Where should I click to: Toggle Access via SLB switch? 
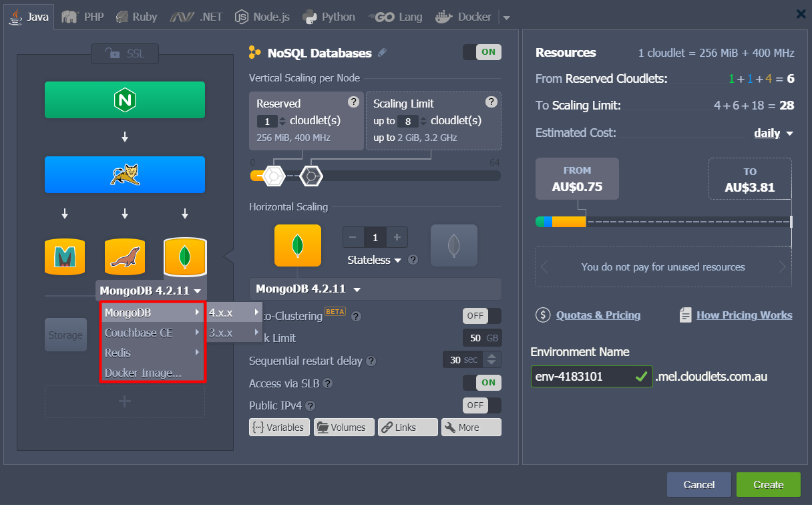pos(481,382)
